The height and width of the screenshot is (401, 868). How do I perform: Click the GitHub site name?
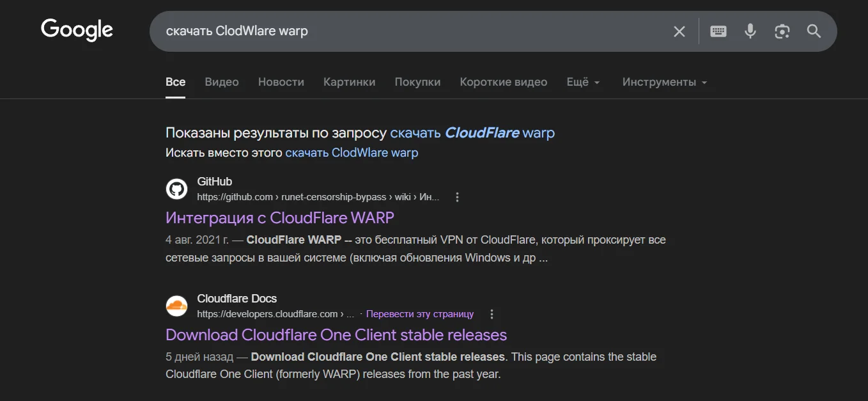[215, 182]
